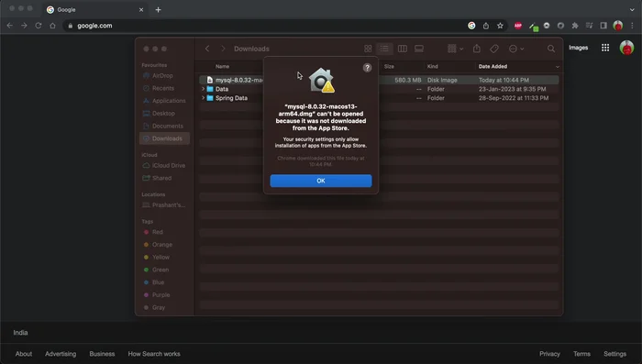Open the Images link on Google

[x=578, y=48]
